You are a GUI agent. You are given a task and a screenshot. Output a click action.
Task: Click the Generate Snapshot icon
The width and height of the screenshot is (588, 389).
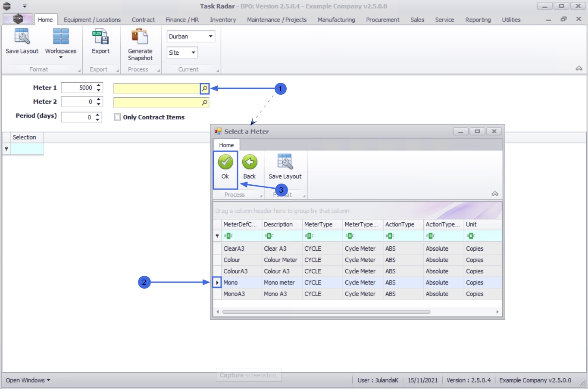coord(140,37)
